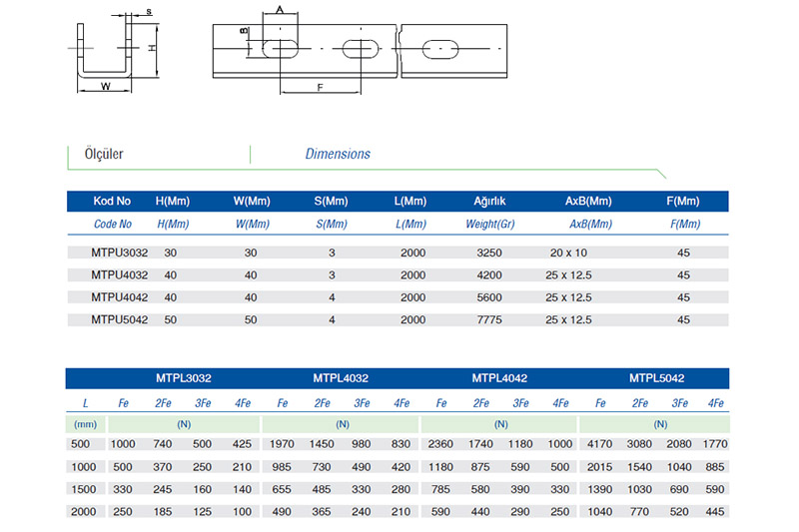799x532 pixels.
Task: Click the '1500' length row label
Action: [x=84, y=489]
